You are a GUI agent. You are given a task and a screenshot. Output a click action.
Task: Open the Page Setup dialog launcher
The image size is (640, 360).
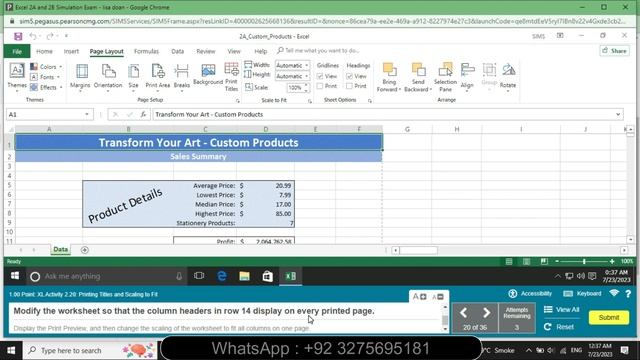click(238, 100)
